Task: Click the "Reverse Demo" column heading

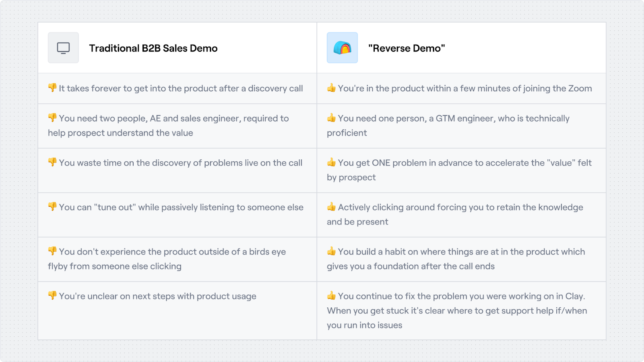Action: (407, 48)
